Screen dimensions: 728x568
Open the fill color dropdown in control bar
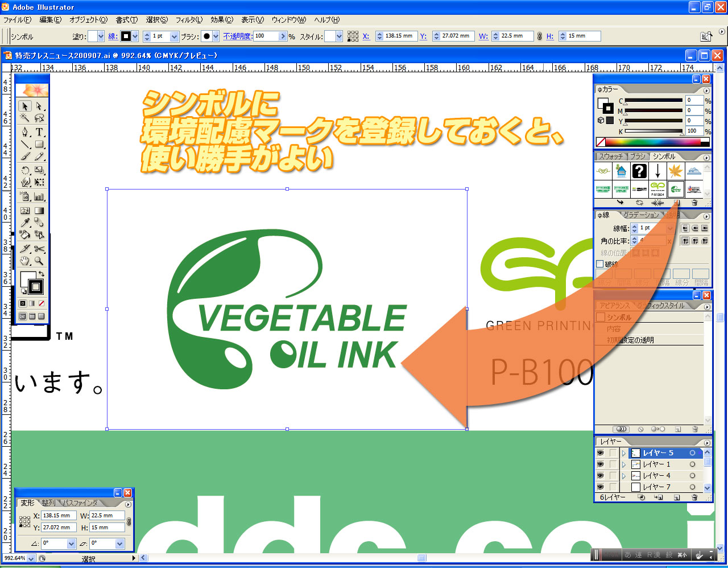(101, 36)
